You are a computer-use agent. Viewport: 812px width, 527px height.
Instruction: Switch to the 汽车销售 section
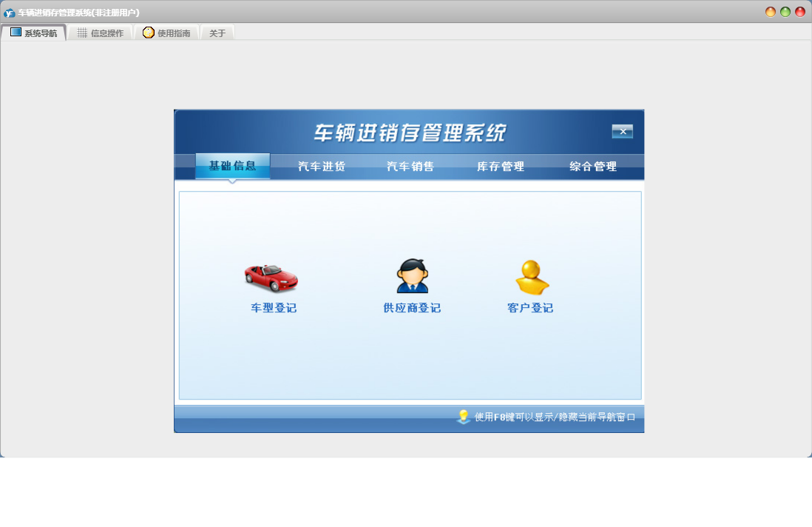click(x=410, y=167)
